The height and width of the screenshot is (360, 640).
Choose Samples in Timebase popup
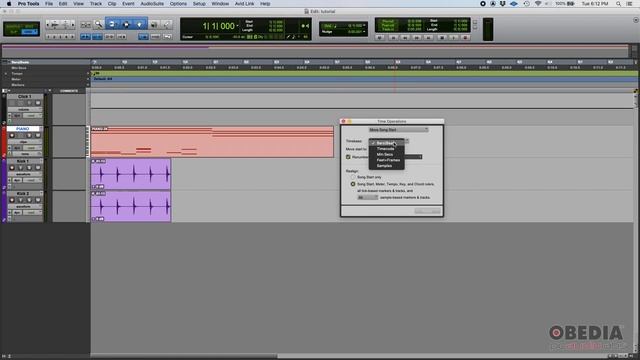387,166
